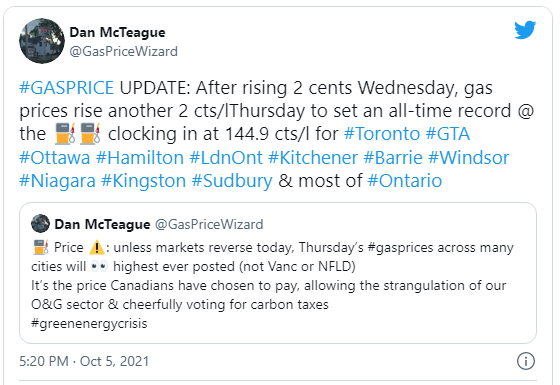Follow the #GTA hashtag link
Viewport: 560px width, 385px height.
coord(448,134)
